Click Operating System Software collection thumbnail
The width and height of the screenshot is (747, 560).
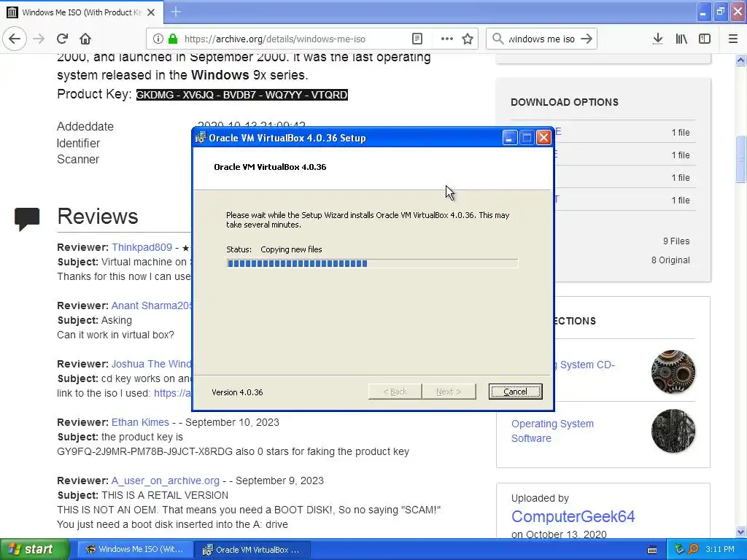pyautogui.click(x=673, y=431)
